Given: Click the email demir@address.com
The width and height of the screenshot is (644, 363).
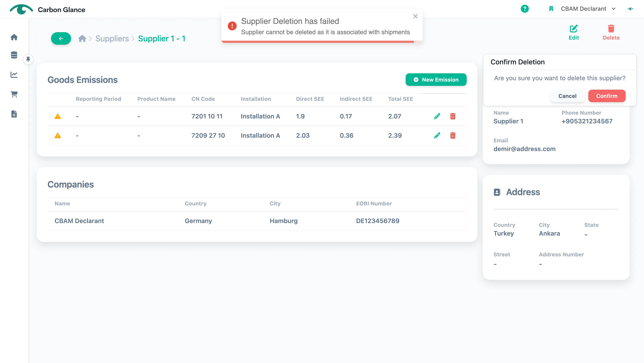Looking at the screenshot, I should click(524, 149).
